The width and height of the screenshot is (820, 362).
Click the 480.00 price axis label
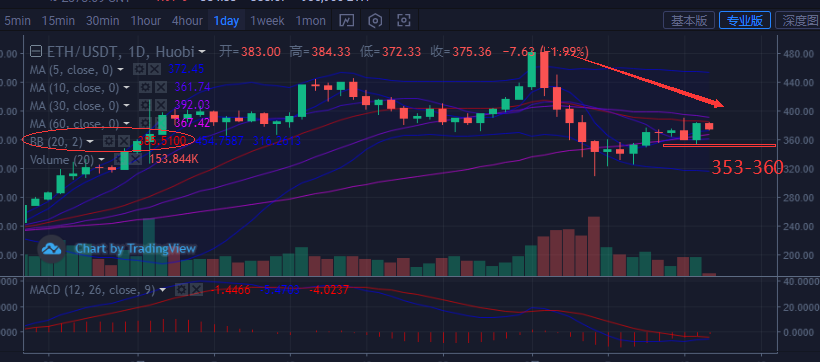798,54
